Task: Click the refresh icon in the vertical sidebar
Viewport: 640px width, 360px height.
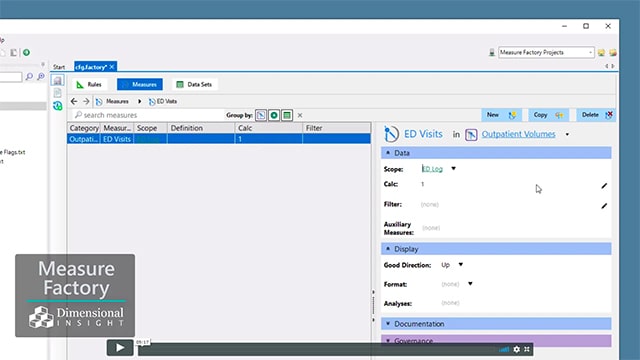Action: coord(58,106)
